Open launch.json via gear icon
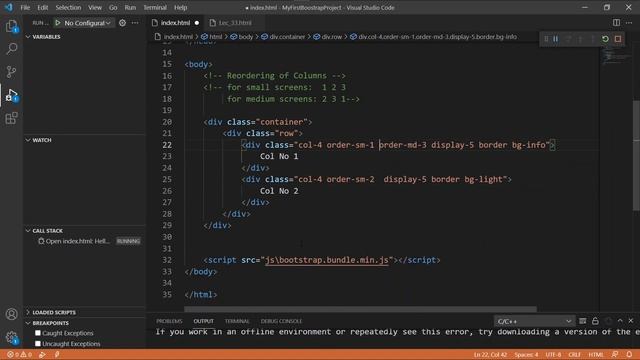640x360 pixels. [x=122, y=23]
